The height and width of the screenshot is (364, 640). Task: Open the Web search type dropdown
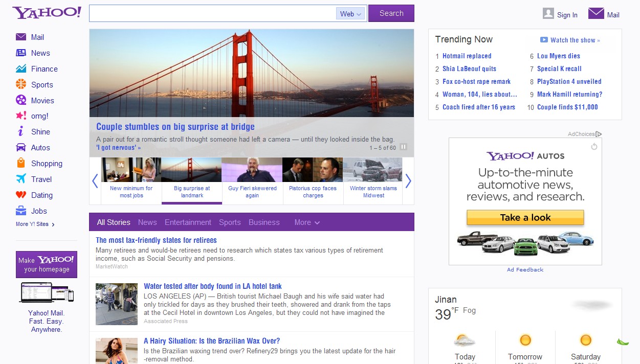(x=350, y=14)
